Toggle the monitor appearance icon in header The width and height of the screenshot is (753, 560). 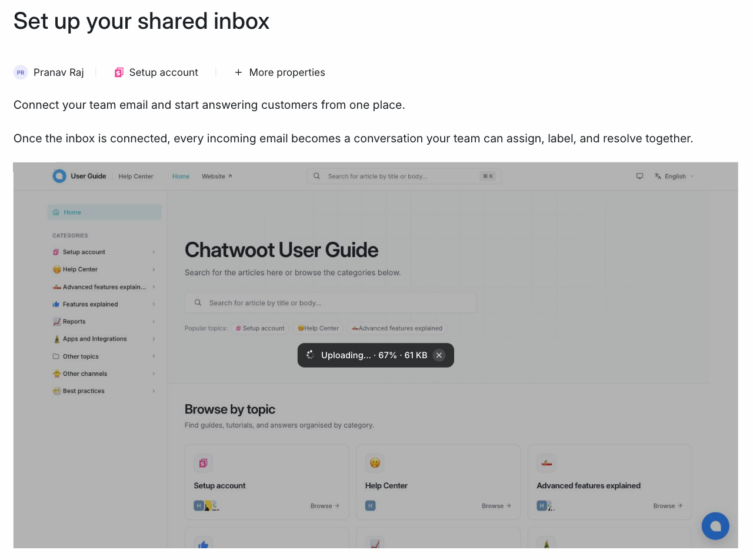pyautogui.click(x=639, y=176)
